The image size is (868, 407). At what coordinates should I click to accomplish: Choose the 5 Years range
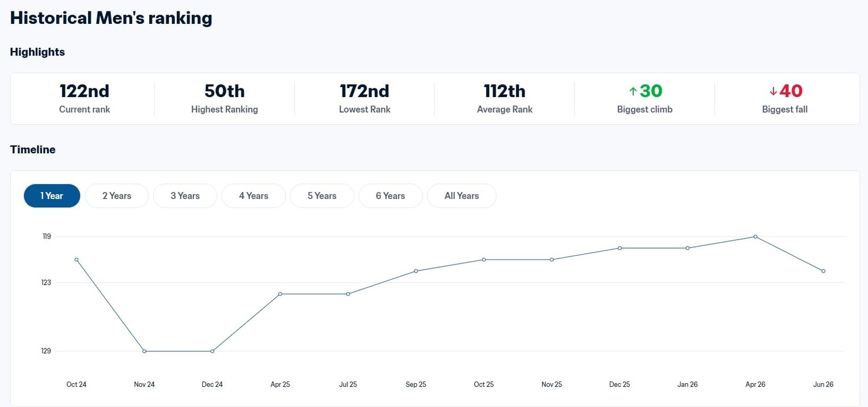(322, 196)
